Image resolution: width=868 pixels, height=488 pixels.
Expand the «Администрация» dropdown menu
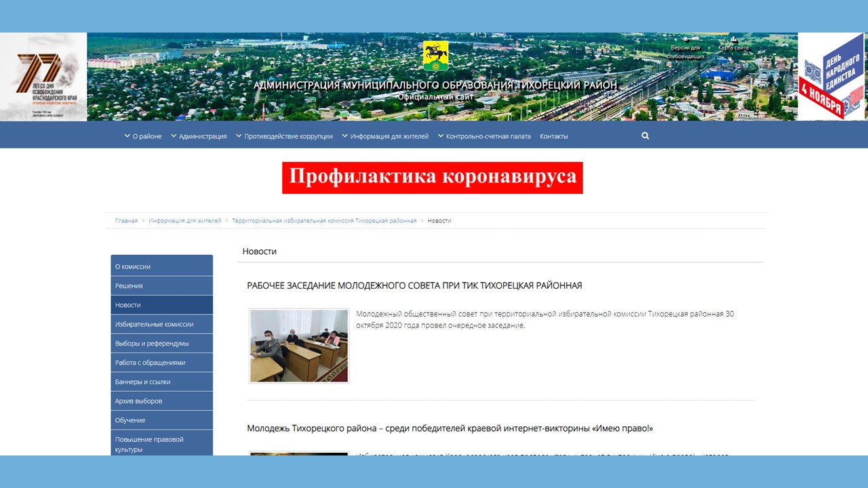pos(199,136)
